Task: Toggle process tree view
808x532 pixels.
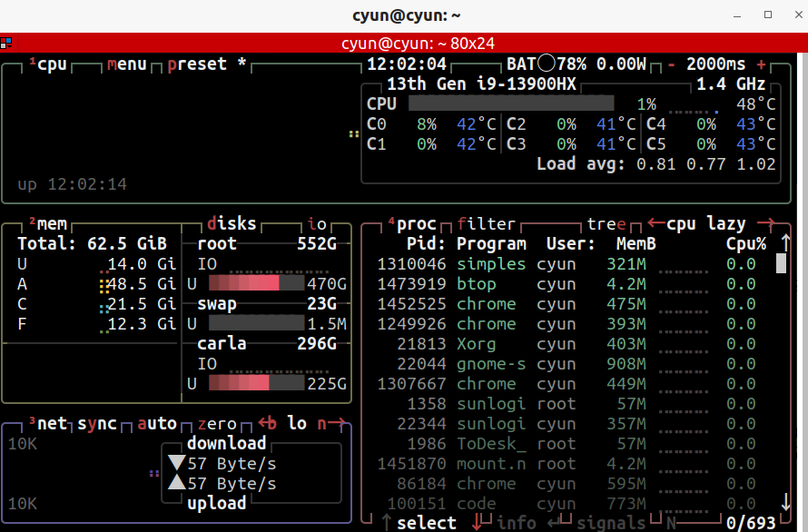Action: 606,223
